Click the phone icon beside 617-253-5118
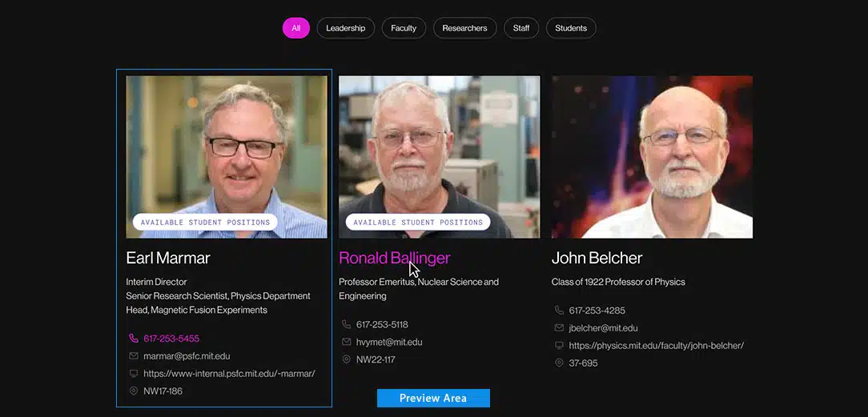 [x=347, y=325]
